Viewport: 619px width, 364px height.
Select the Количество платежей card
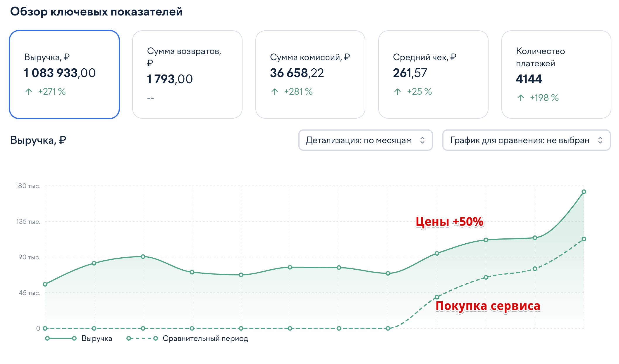point(556,74)
